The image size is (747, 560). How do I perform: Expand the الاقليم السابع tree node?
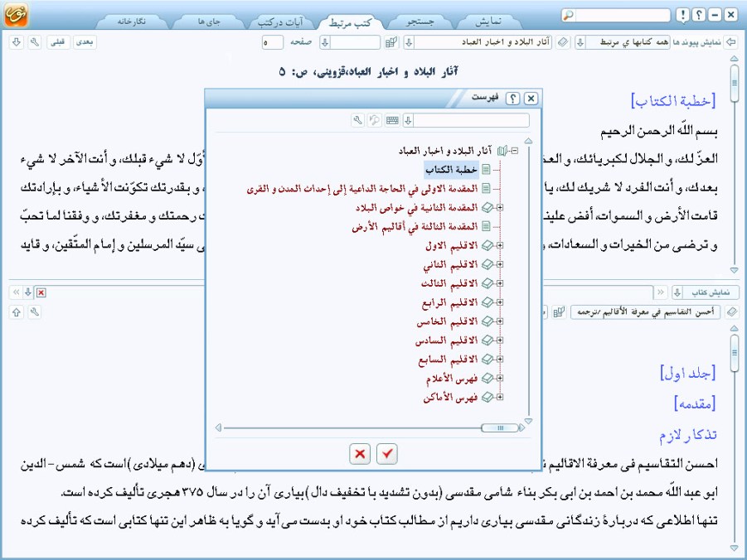500,359
